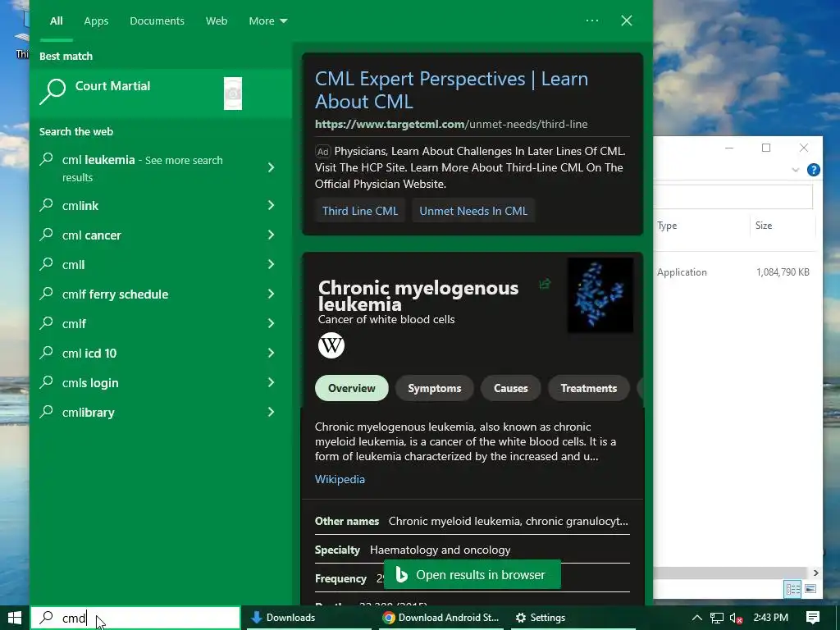840x630 pixels.
Task: Close the search panel with the X icon
Action: coord(626,21)
